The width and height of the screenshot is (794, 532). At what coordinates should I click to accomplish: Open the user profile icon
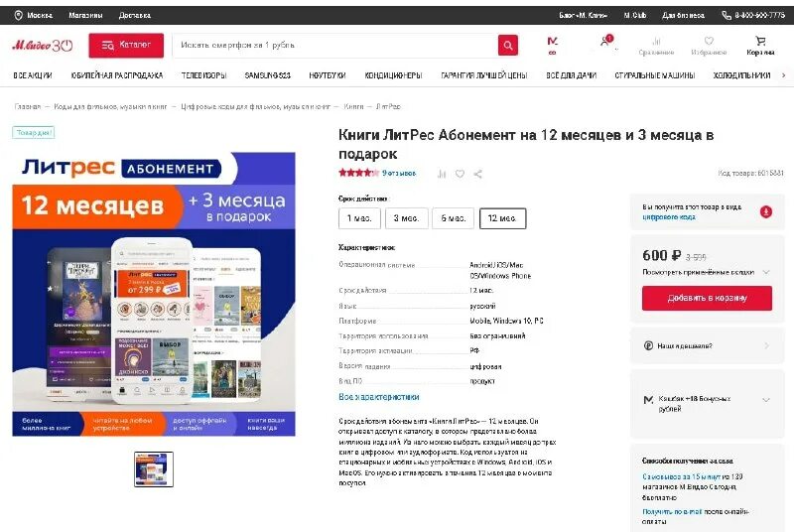pos(605,41)
